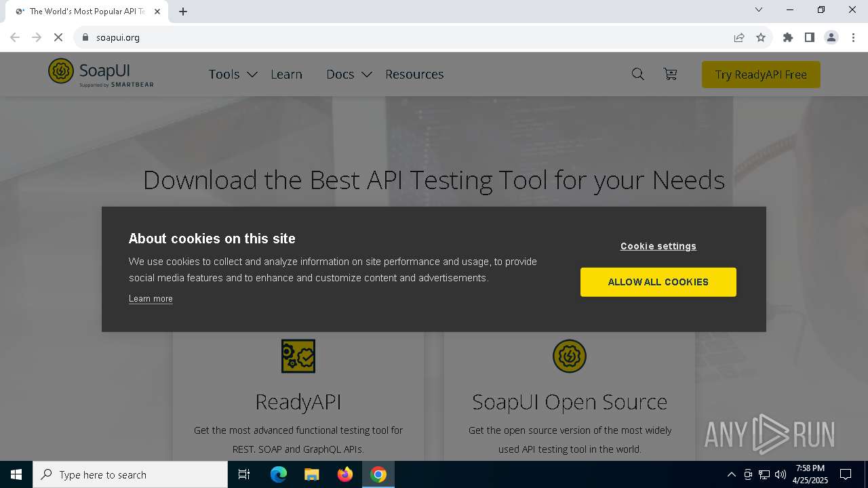Expand the Docs dropdown menu
Screen dimensions: 868x488
tap(349, 74)
